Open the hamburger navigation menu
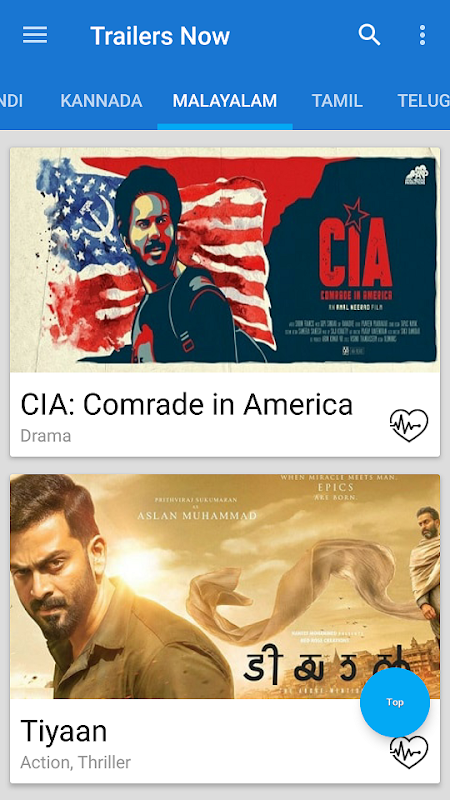Image resolution: width=450 pixels, height=800 pixels. point(35,35)
